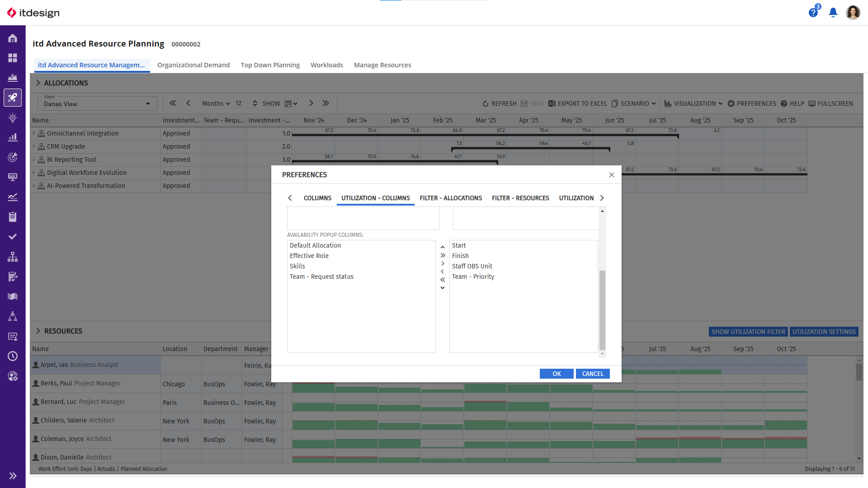Switch to the COLUMNS tab
868x488 pixels.
pyautogui.click(x=317, y=198)
